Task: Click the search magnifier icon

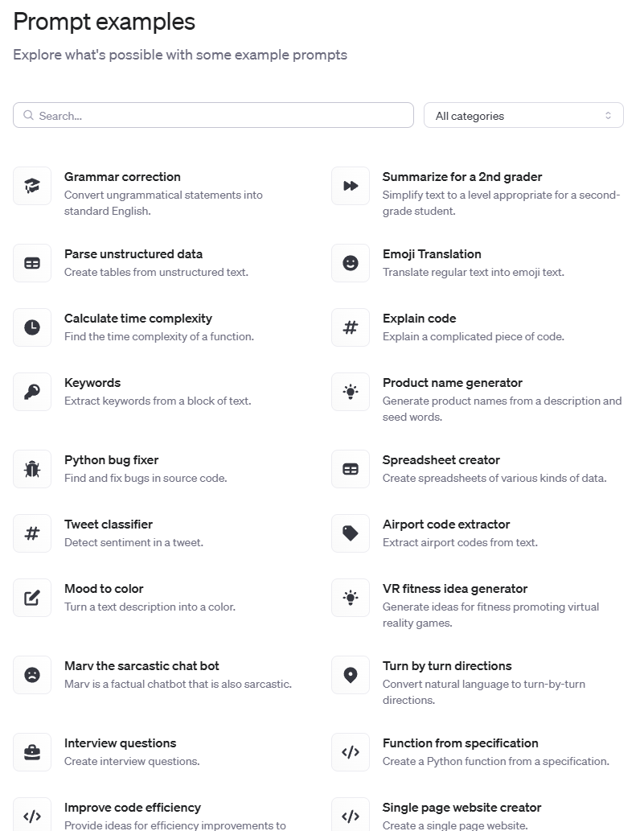Action: tap(28, 115)
